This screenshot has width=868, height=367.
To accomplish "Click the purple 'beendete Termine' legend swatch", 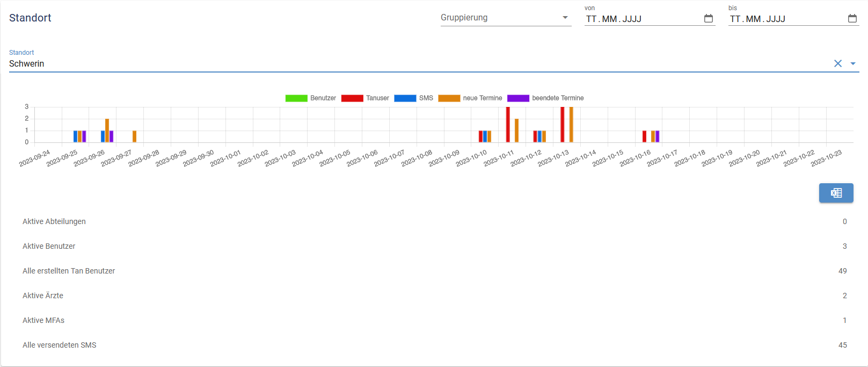I will tap(518, 98).
